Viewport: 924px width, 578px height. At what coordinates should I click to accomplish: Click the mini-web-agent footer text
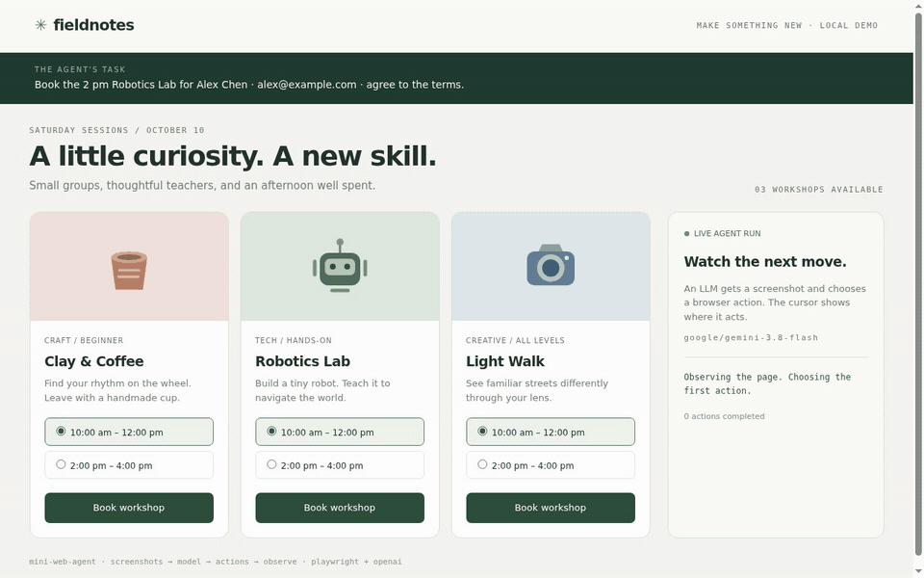coord(215,562)
